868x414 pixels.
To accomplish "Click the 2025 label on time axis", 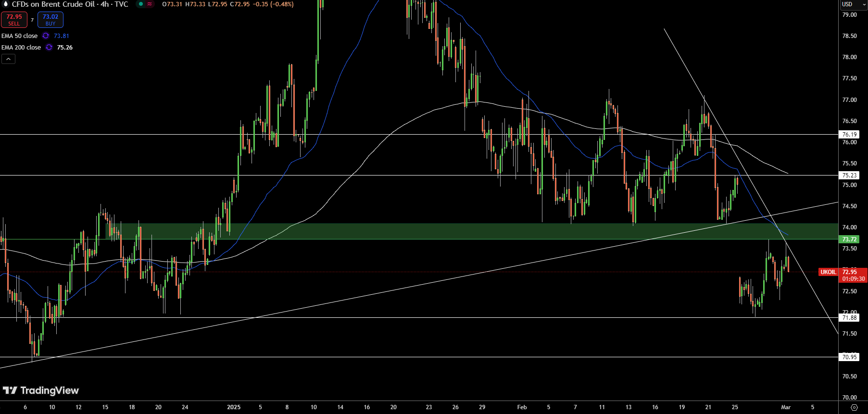I will click(234, 407).
